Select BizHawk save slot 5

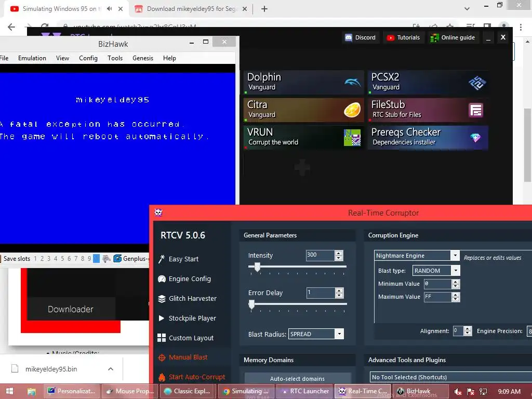coord(62,259)
